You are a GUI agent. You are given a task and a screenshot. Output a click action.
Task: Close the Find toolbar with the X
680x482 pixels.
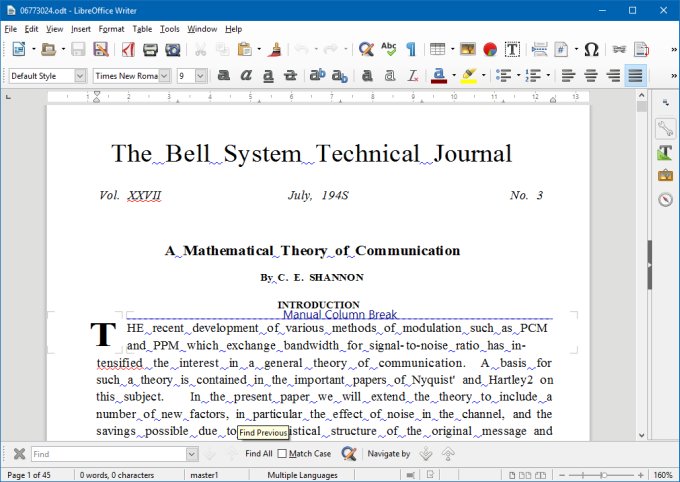click(x=19, y=454)
